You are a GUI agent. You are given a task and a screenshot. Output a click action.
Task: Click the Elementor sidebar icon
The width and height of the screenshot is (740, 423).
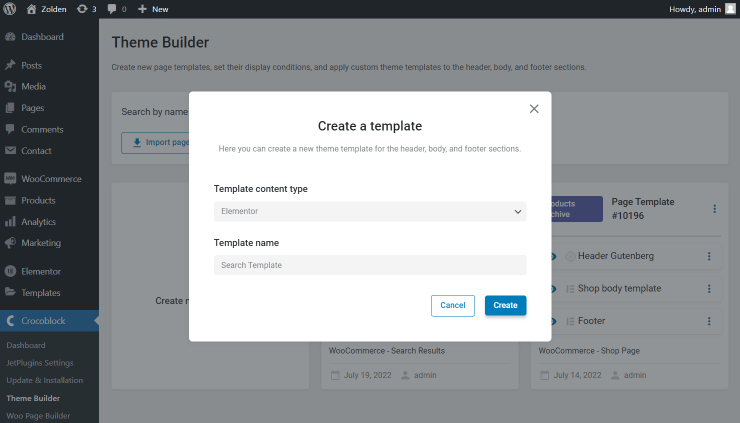pos(10,271)
